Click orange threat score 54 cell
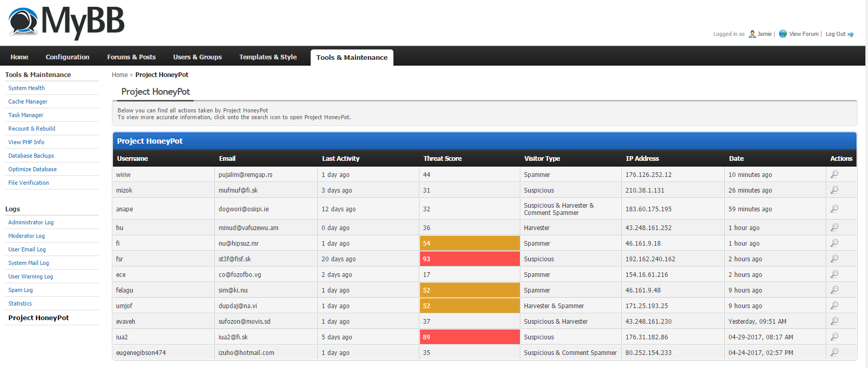The image size is (868, 368). pos(469,243)
